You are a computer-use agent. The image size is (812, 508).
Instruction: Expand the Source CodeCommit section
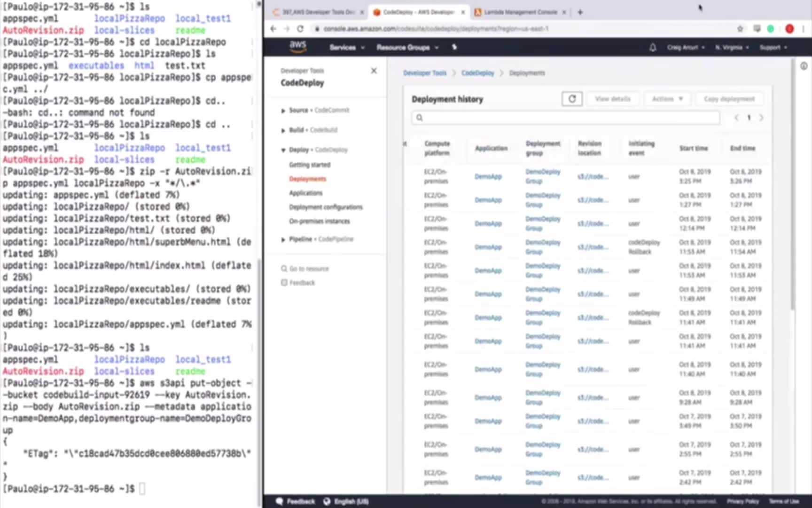coord(283,111)
